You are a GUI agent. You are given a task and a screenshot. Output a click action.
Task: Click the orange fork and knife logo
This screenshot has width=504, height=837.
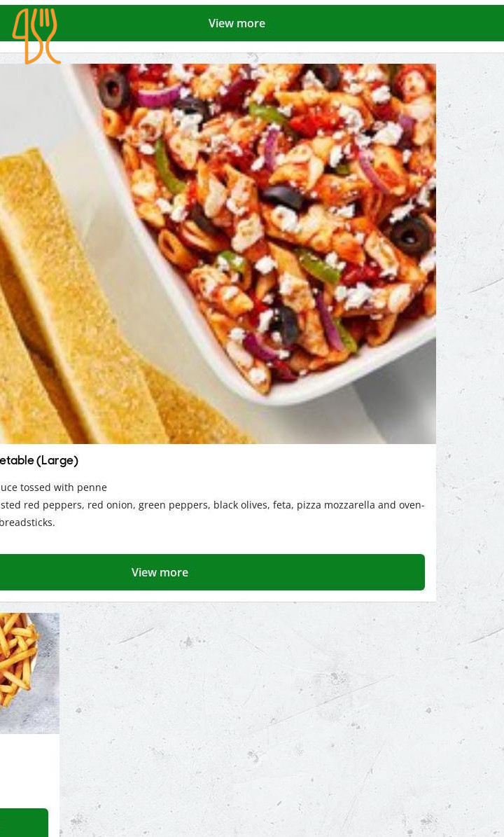[x=36, y=36]
